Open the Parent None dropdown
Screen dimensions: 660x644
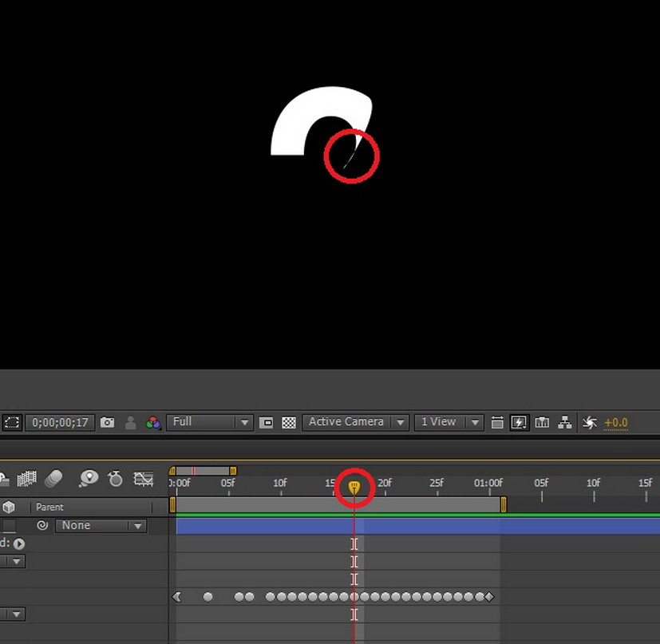coord(101,525)
